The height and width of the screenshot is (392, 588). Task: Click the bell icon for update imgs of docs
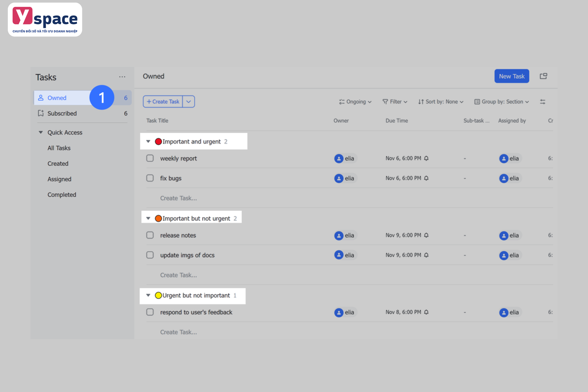426,255
